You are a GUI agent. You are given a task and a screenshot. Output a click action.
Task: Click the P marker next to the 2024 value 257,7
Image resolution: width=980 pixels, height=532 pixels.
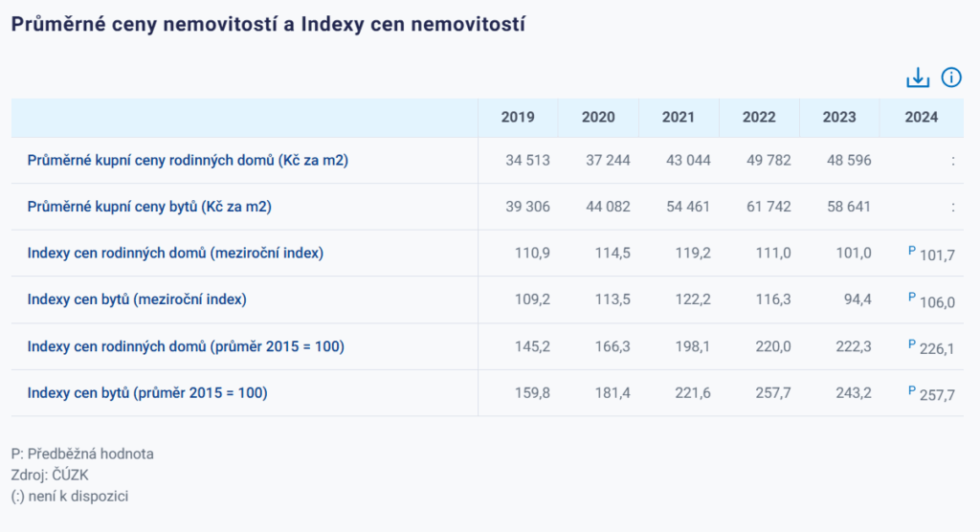click(x=912, y=389)
